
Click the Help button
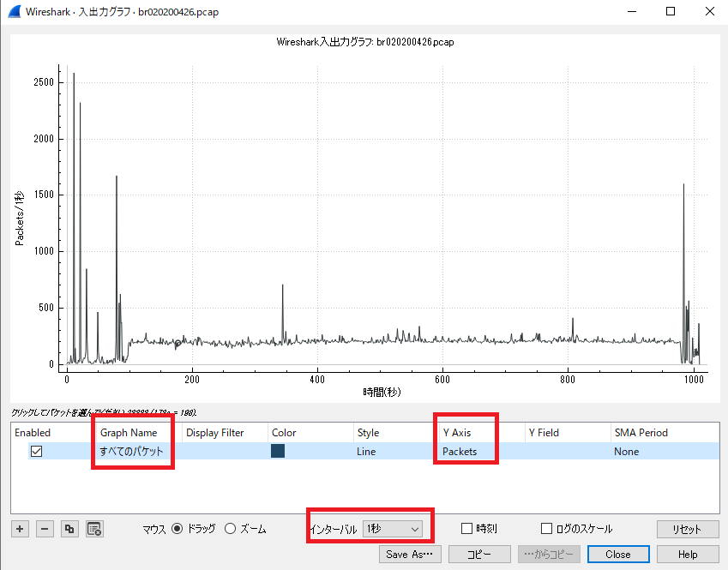(688, 555)
